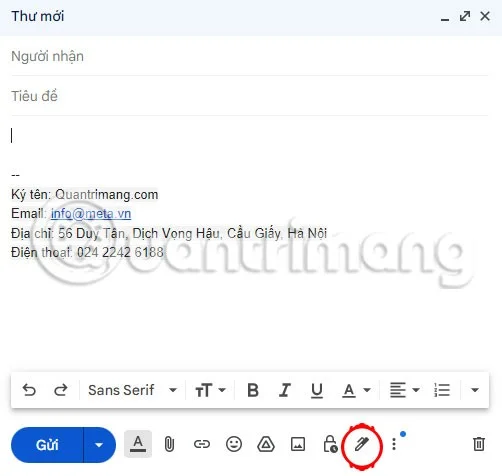This screenshot has height=476, width=502.
Task: Open more options three-dot menu
Action: click(394, 444)
